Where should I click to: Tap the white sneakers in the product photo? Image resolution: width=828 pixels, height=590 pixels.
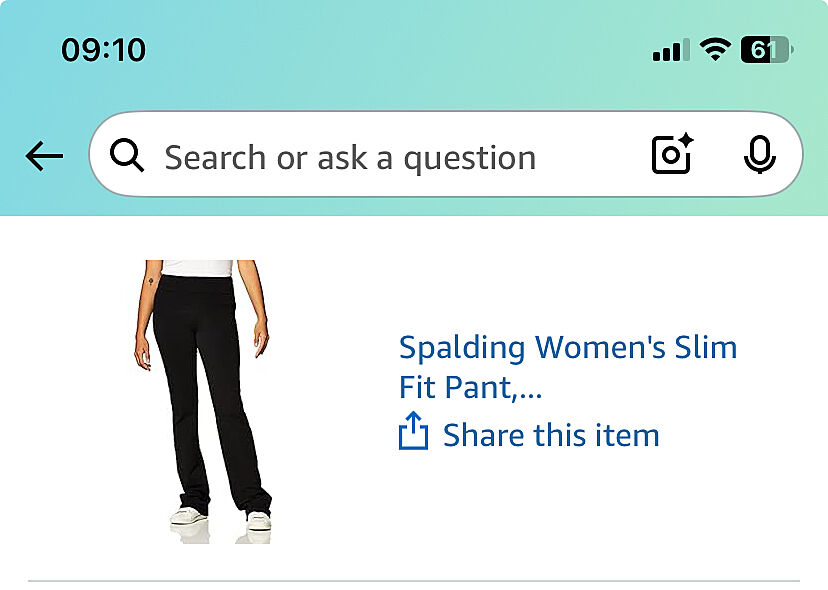coord(189,517)
